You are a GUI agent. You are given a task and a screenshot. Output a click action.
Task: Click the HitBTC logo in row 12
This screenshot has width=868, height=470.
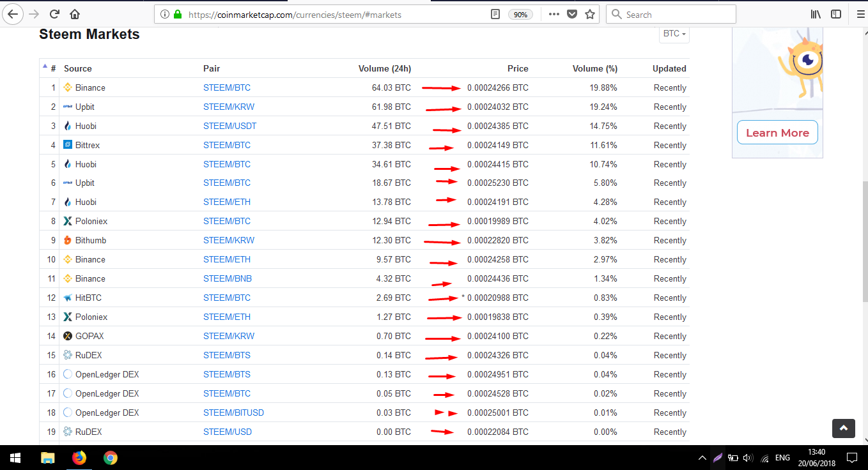click(68, 298)
